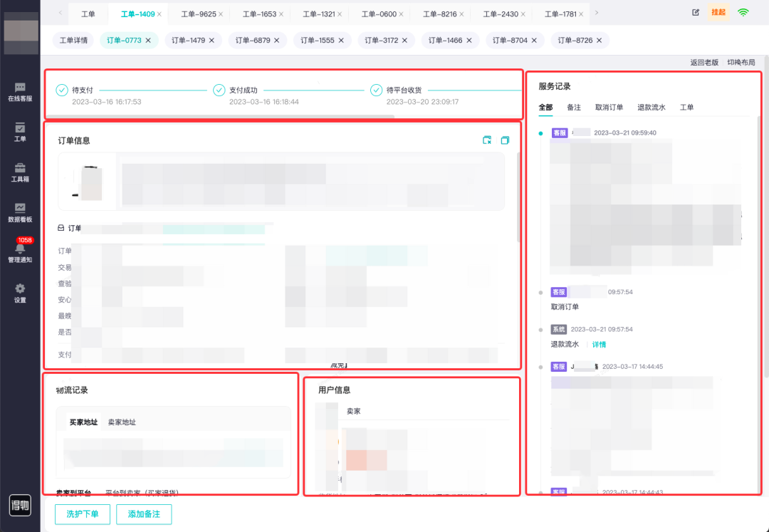Click the 订单信息 panel vertical scrollbar
Screen dimensions: 769x532
point(518,197)
